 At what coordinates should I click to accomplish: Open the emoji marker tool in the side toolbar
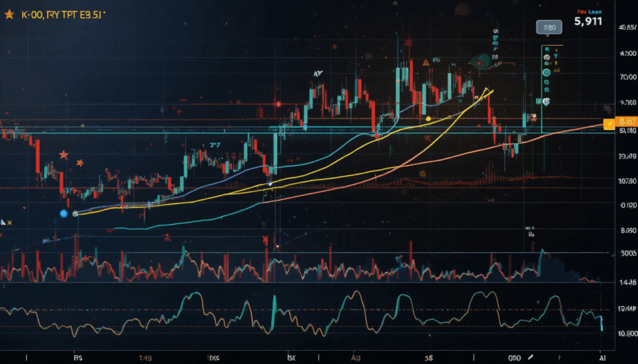(x=546, y=57)
